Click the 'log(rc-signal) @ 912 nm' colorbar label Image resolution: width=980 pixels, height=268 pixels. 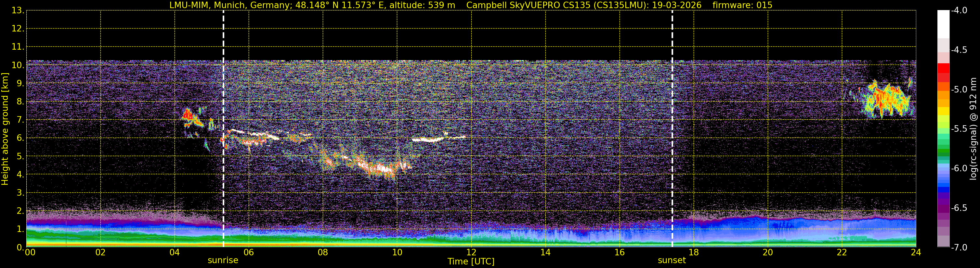pos(973,129)
